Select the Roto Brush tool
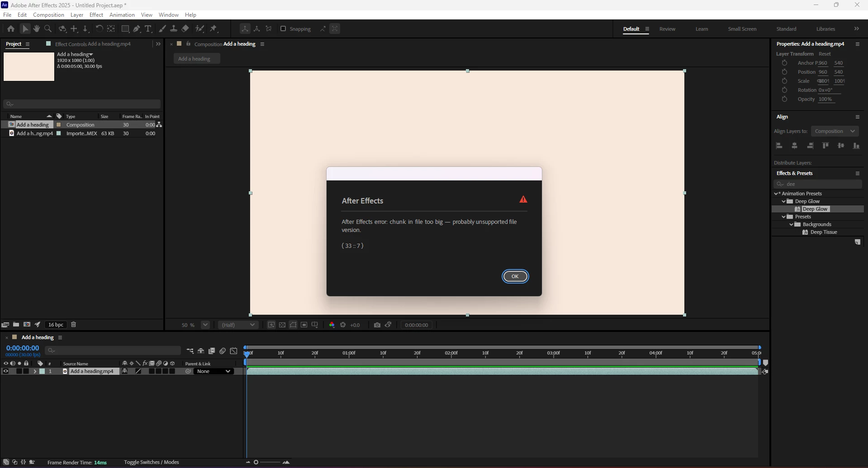The height and width of the screenshot is (468, 868). click(x=199, y=29)
